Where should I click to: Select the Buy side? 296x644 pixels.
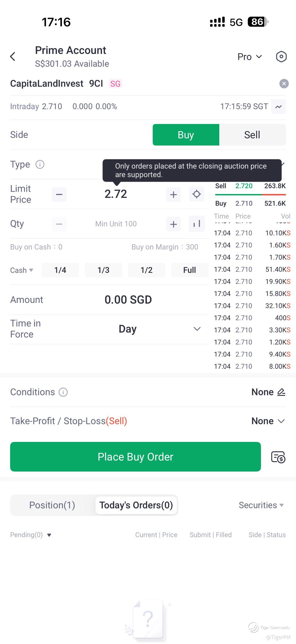186,135
